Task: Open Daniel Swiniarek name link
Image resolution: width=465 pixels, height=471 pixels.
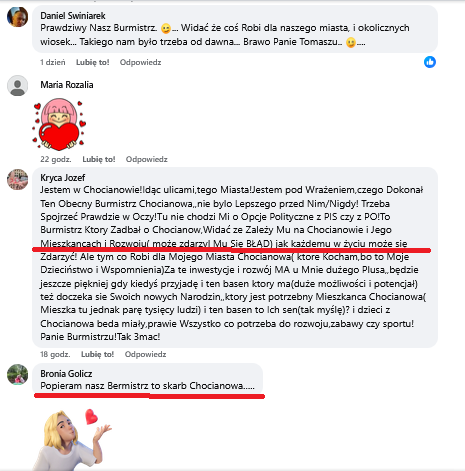Action: 73,16
